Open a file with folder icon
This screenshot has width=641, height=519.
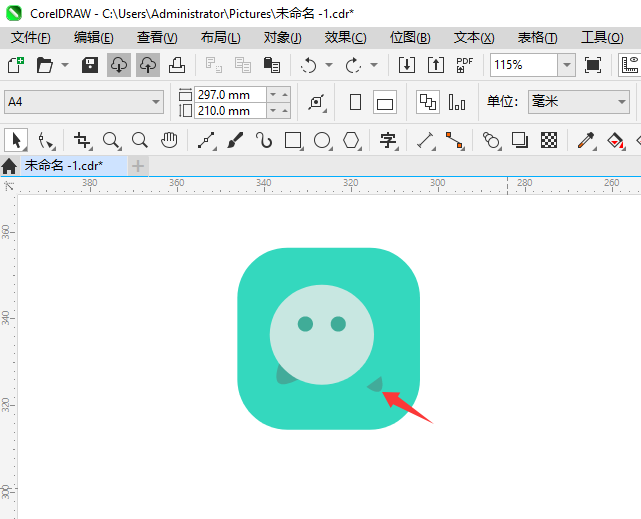[45, 65]
